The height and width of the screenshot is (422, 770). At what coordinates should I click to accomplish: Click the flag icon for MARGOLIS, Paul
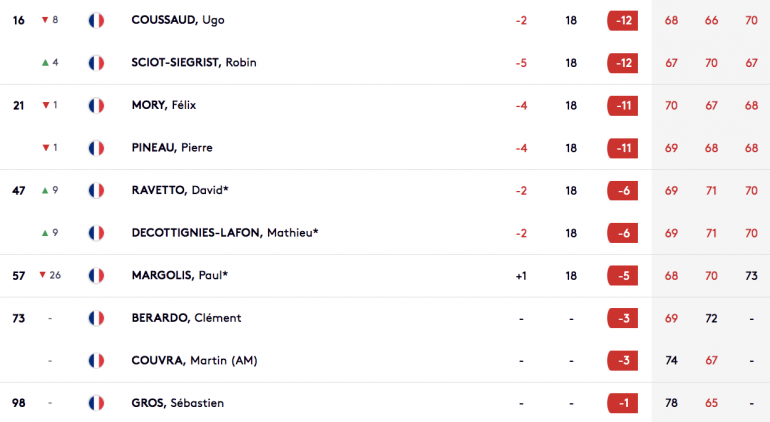coord(96,276)
